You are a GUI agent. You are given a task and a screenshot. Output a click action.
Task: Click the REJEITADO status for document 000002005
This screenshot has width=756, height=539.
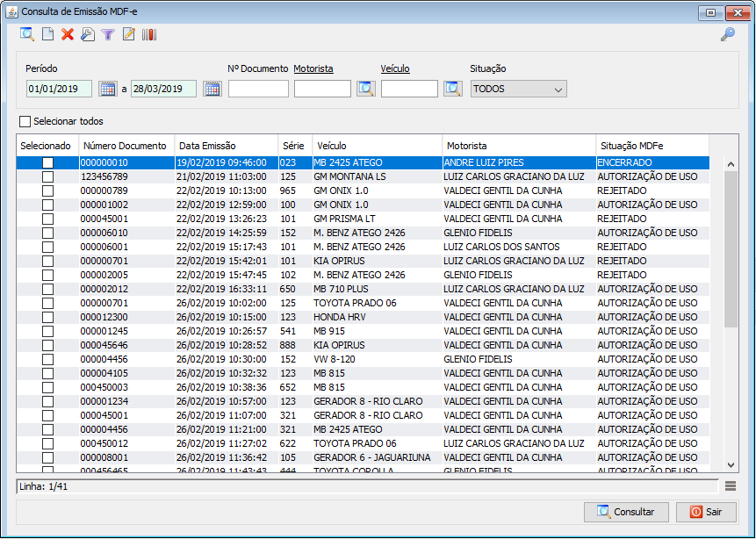(652, 276)
